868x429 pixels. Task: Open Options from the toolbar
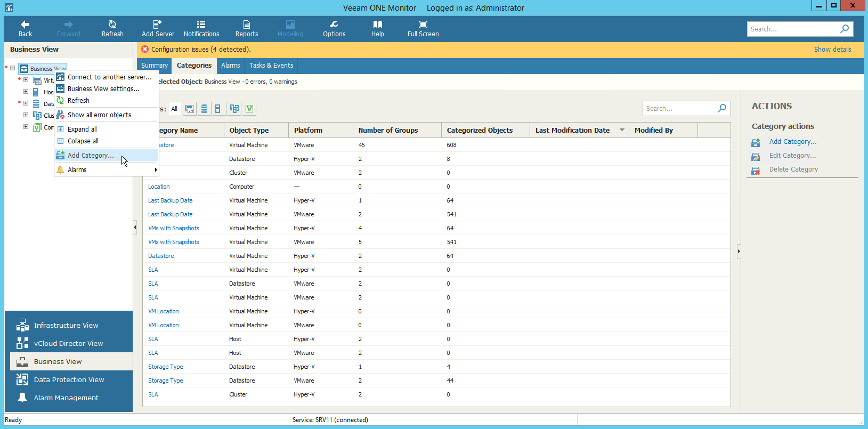(x=334, y=29)
